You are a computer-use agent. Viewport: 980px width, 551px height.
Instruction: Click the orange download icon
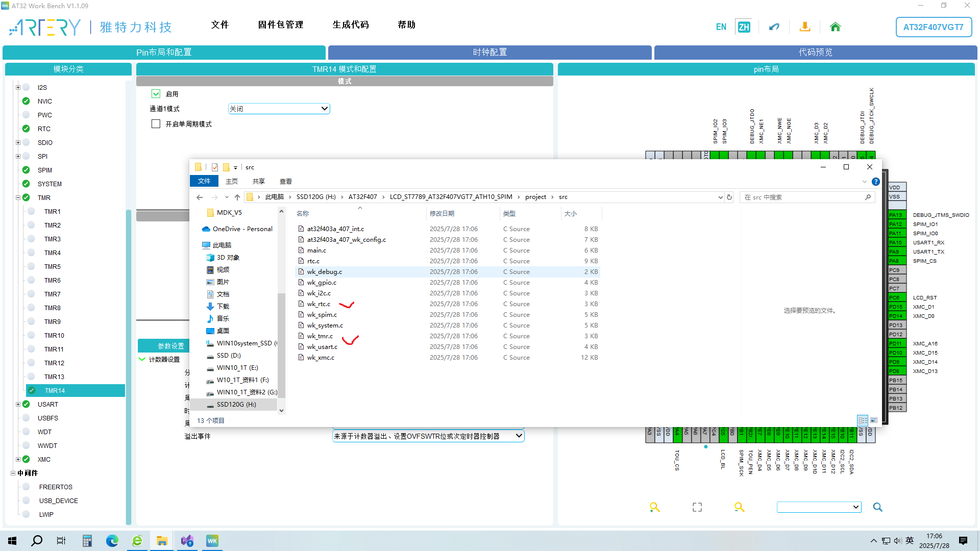pos(805,27)
